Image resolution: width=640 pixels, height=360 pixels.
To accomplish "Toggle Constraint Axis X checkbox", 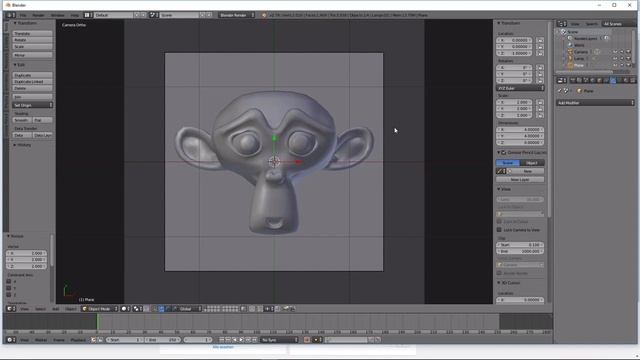I will click(x=9, y=281).
